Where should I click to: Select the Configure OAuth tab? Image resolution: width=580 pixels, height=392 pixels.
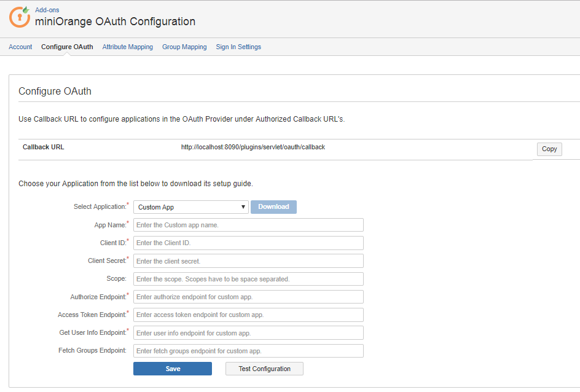coord(67,47)
